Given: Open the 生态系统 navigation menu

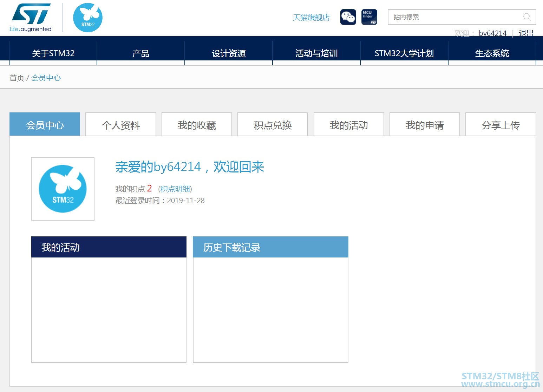Looking at the screenshot, I should [x=492, y=53].
